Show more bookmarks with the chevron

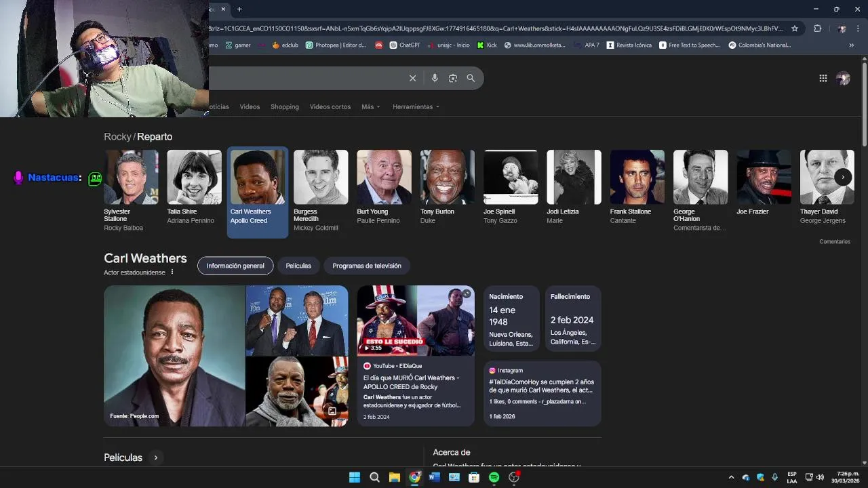[851, 45]
